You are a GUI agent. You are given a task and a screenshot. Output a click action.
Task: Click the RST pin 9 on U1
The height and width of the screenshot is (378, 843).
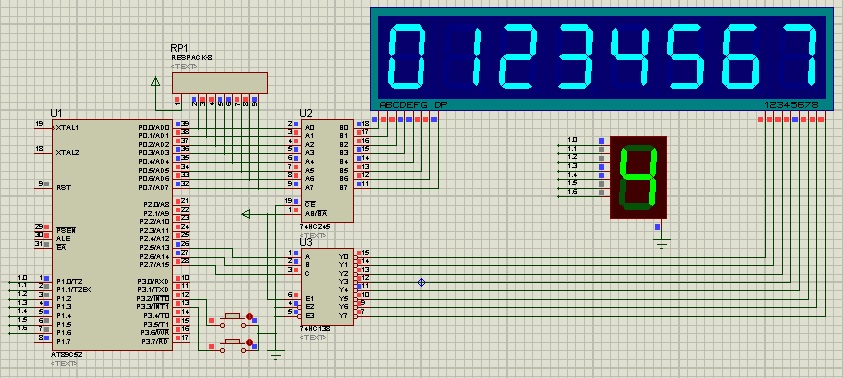click(44, 187)
